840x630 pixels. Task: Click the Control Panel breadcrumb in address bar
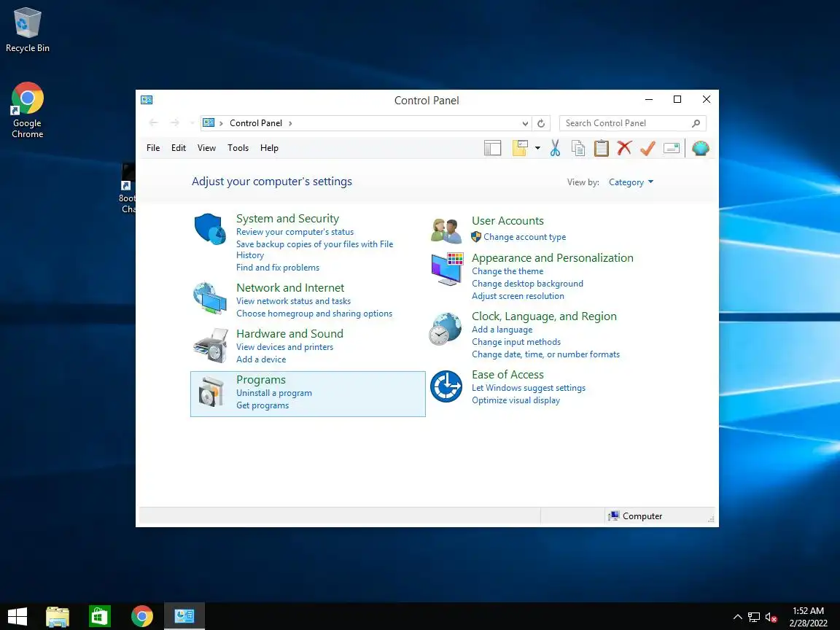pyautogui.click(x=255, y=123)
